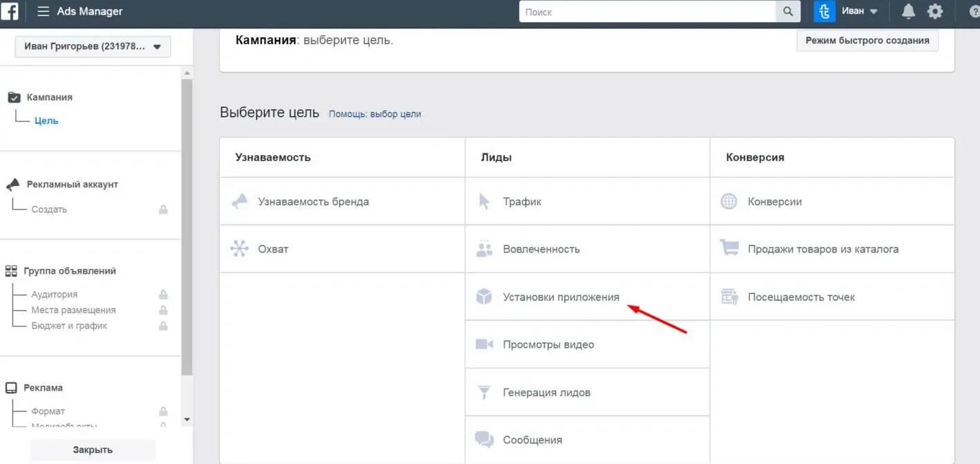Choose the Трафик objective
980x464 pixels.
(587, 201)
